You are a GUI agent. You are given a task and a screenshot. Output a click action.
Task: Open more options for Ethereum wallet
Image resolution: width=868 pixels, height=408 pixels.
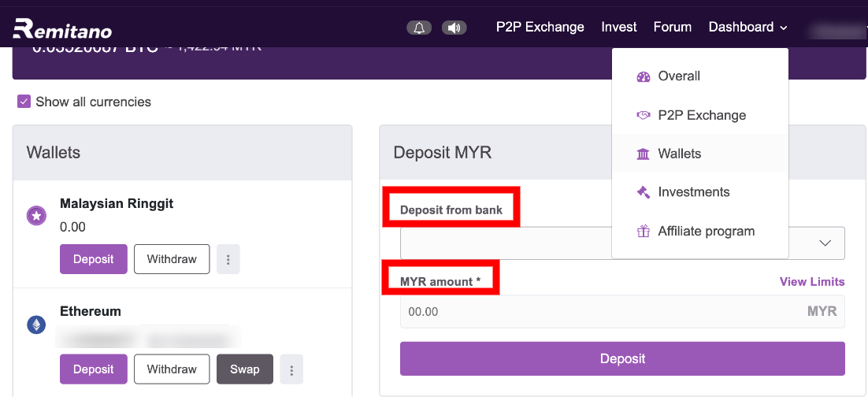[x=291, y=369]
